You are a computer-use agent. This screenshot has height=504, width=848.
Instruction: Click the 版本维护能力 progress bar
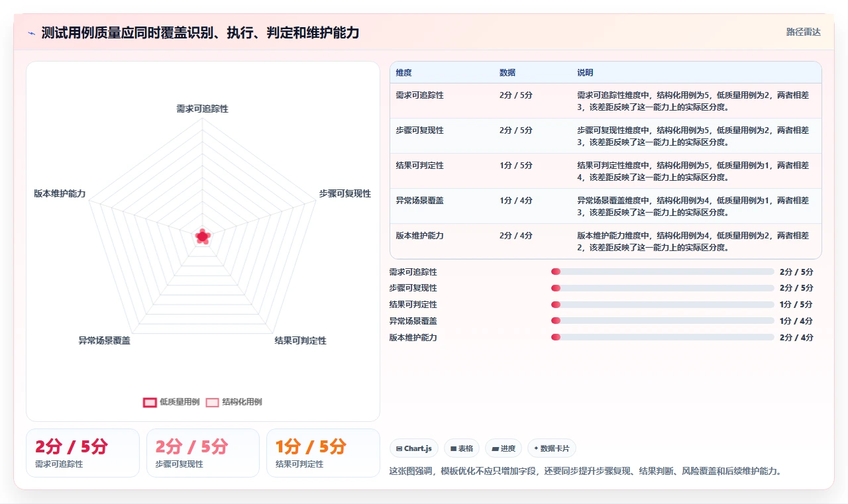pos(662,337)
